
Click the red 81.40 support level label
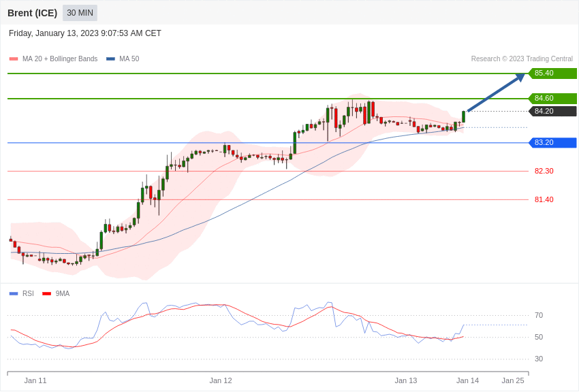point(544,200)
